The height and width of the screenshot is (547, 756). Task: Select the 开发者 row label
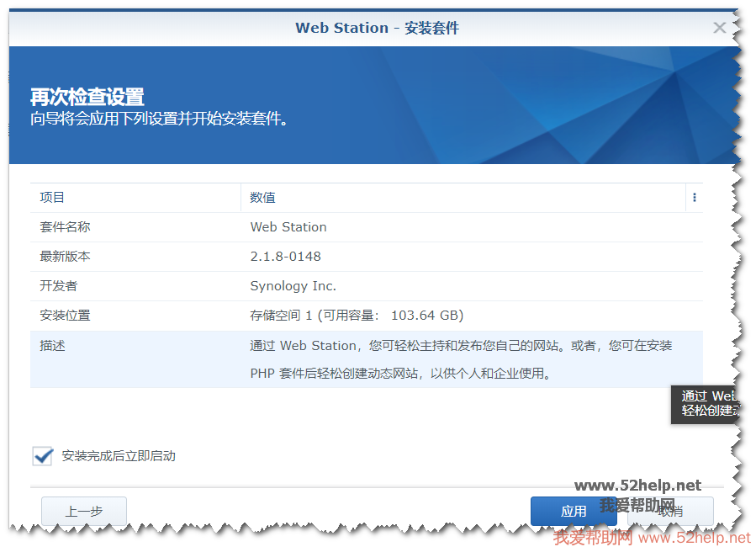tap(58, 286)
